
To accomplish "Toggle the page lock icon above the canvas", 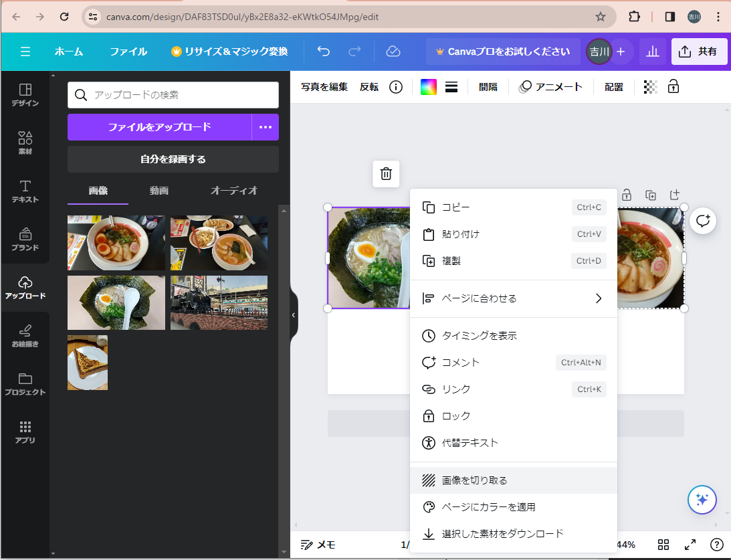I will 627,195.
